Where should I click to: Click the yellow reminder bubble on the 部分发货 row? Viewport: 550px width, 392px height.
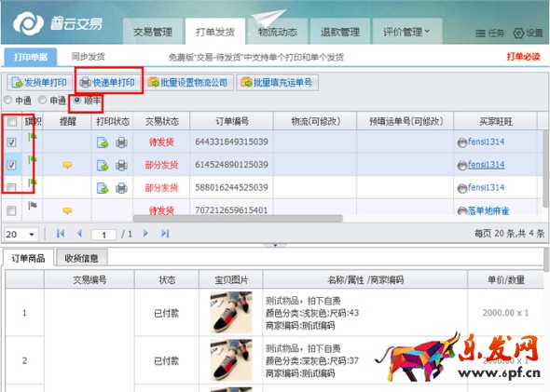tap(67, 165)
